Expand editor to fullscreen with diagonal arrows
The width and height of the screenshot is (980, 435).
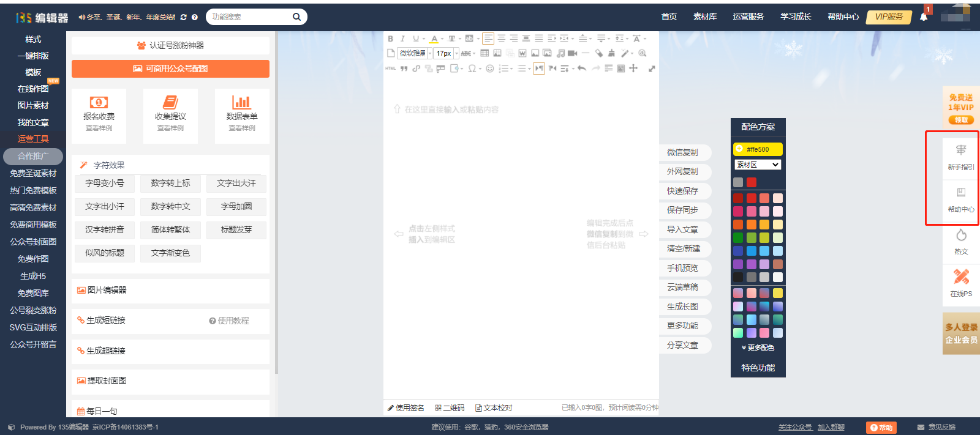coord(652,69)
